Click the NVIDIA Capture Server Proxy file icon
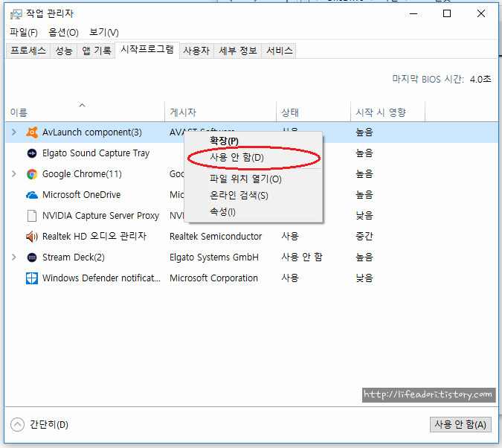 click(32, 216)
